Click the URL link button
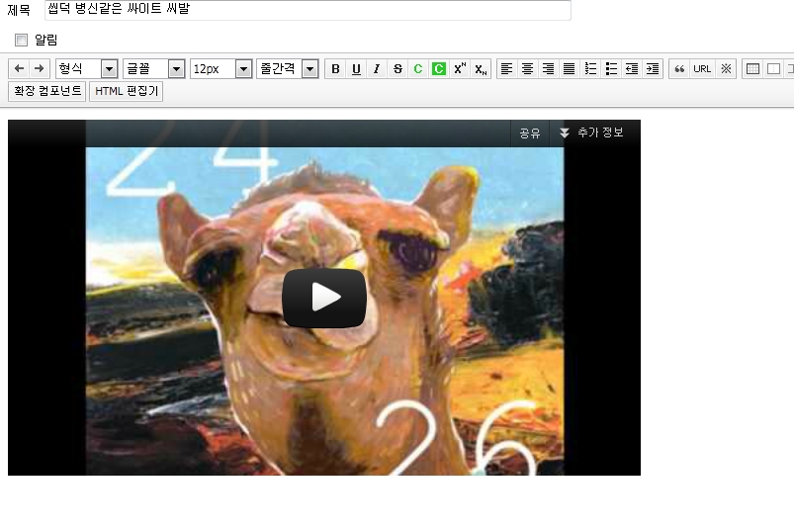 [702, 69]
